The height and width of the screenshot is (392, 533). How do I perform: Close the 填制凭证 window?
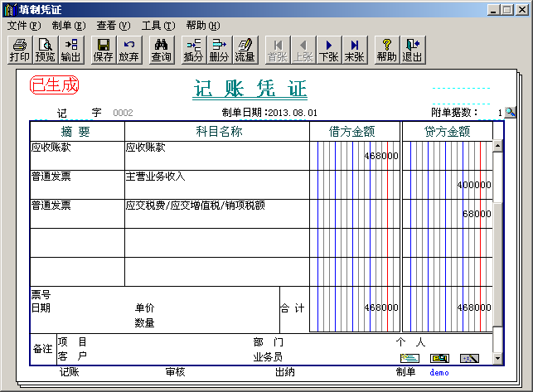pyautogui.click(x=521, y=9)
